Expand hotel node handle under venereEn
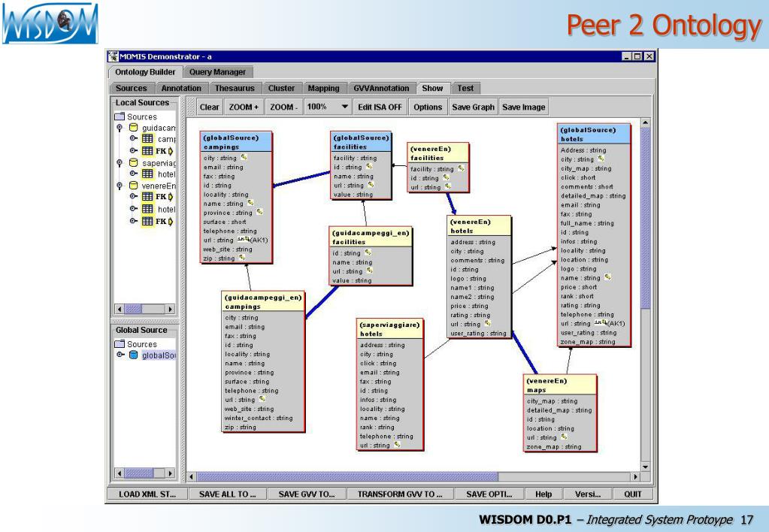 [x=133, y=209]
